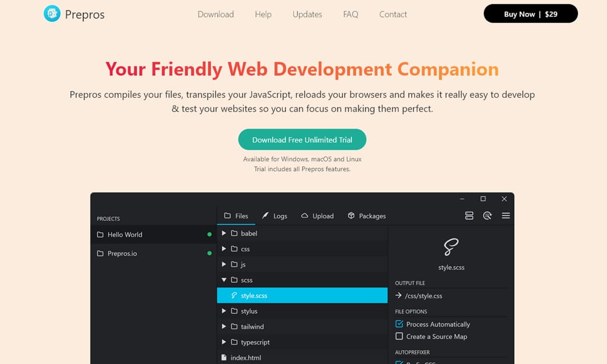The width and height of the screenshot is (607, 364).
Task: Toggle the Process Automatically checkbox
Action: click(399, 325)
